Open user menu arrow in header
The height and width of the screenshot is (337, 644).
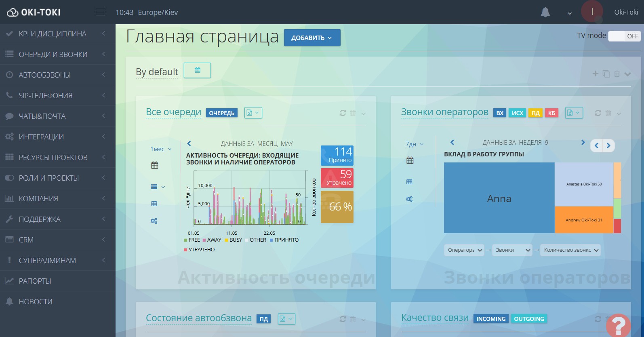[570, 13]
